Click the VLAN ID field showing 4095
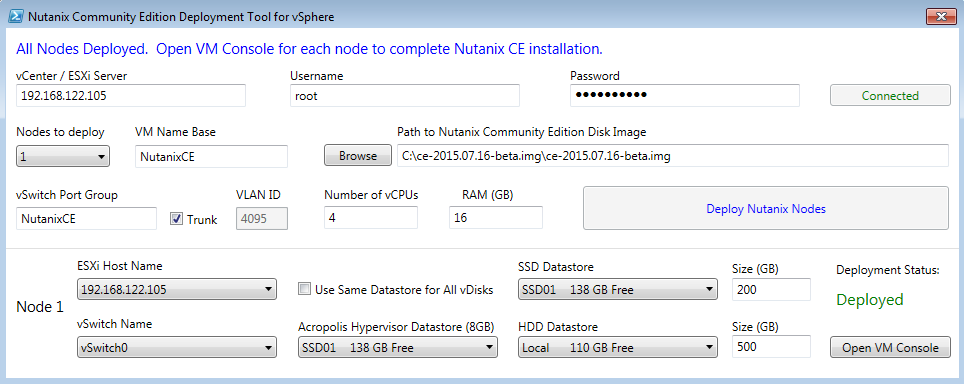Viewport: 964px width, 384px height. point(262,219)
